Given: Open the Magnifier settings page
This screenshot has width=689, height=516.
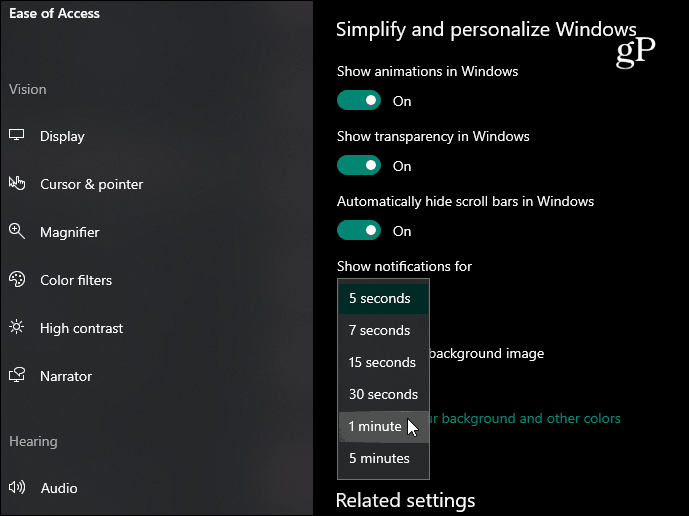Looking at the screenshot, I should tap(69, 232).
